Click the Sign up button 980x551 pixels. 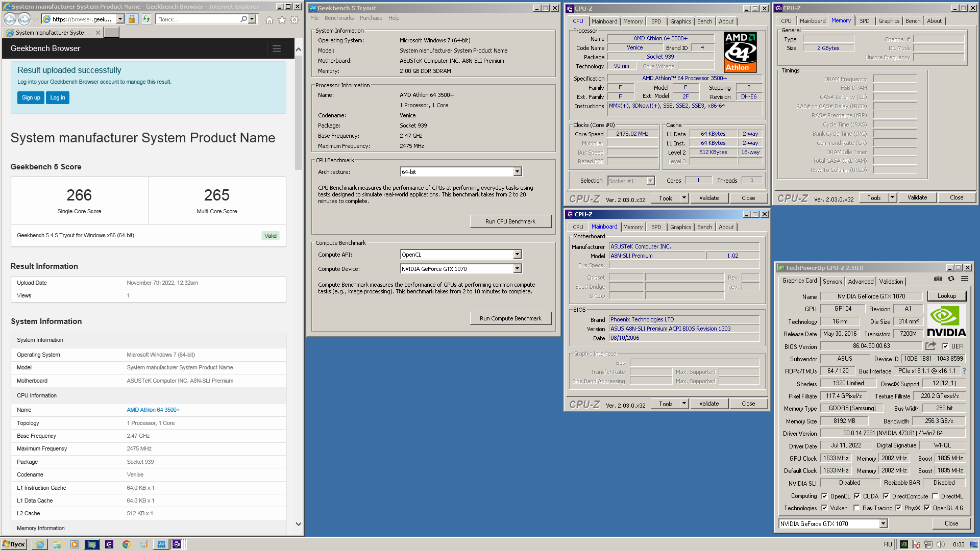(x=31, y=98)
